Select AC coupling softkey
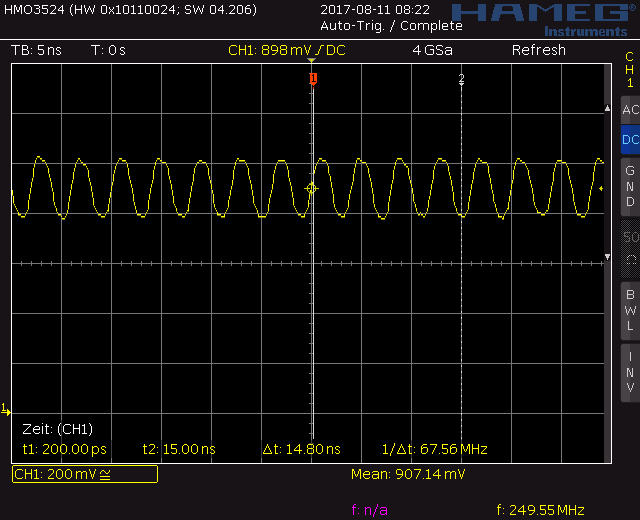Image resolution: width=640 pixels, height=520 pixels. [x=630, y=110]
